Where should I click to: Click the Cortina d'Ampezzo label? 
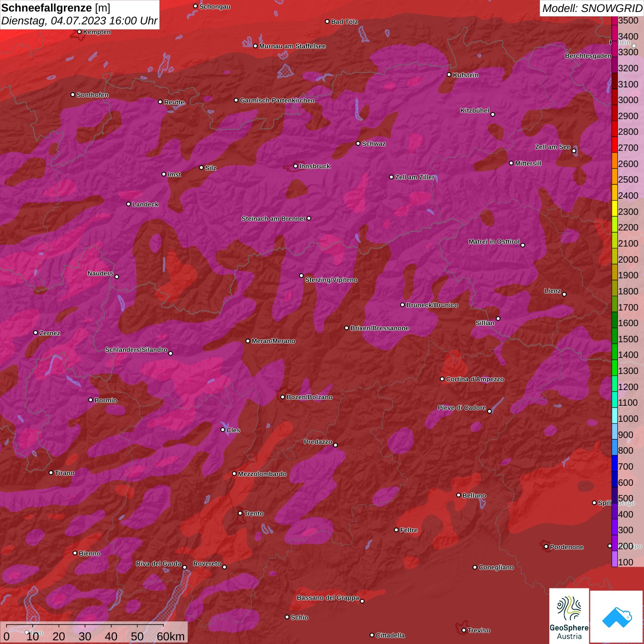(x=475, y=379)
